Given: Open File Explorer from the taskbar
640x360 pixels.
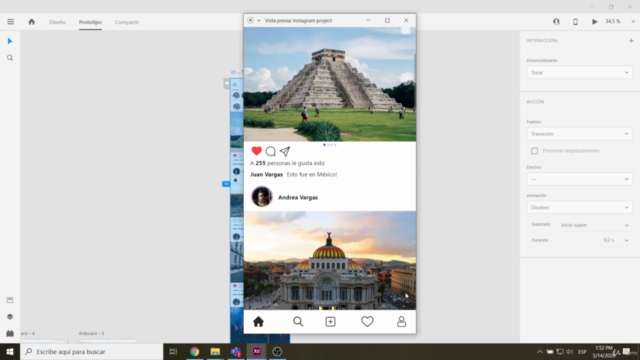Looking at the screenshot, I should coord(215,351).
